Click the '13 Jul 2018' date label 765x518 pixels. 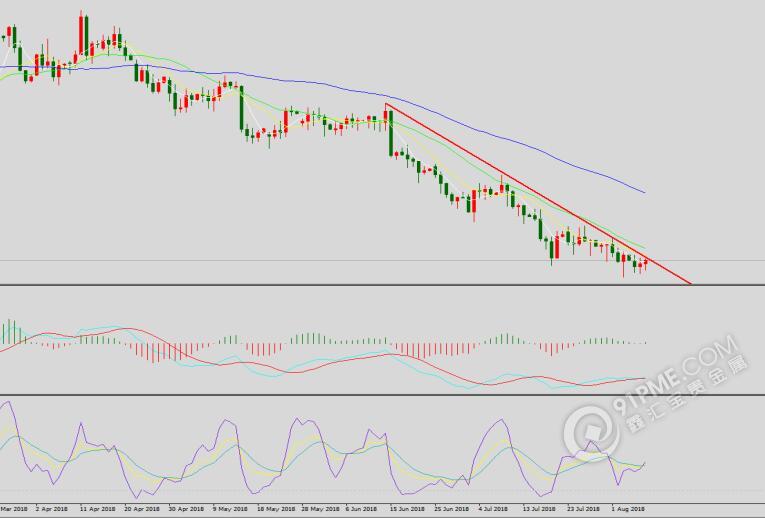pos(539,509)
